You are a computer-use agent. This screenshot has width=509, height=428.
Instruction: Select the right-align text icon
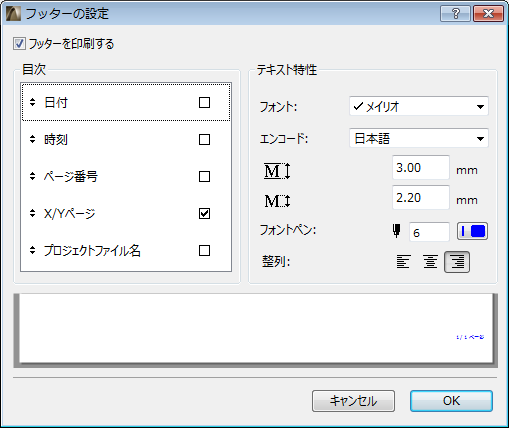point(457,262)
